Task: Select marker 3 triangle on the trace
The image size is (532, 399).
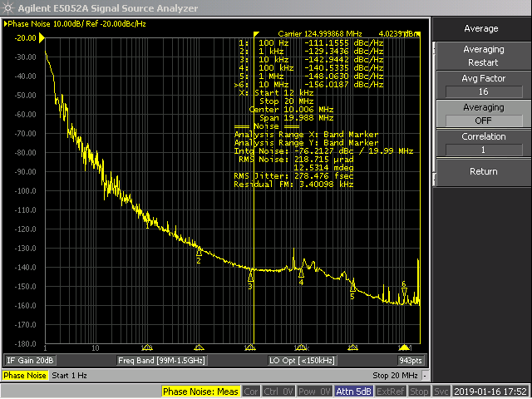Action: [x=250, y=277]
